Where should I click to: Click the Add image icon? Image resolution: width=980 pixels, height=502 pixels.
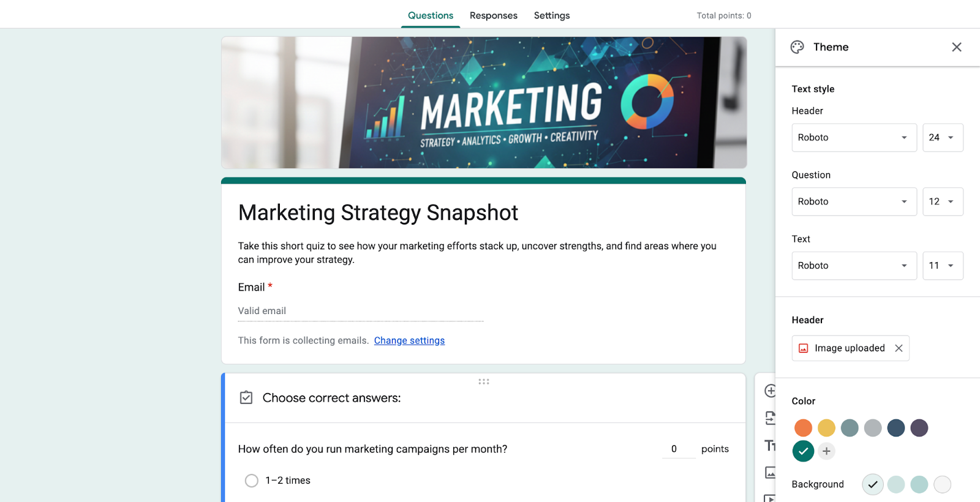[x=770, y=473]
